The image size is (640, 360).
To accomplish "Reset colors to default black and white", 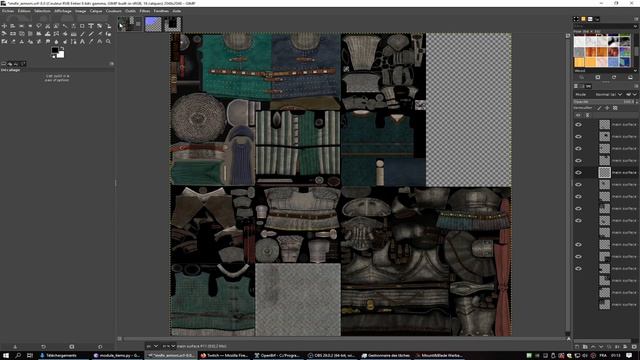I will 53,56.
